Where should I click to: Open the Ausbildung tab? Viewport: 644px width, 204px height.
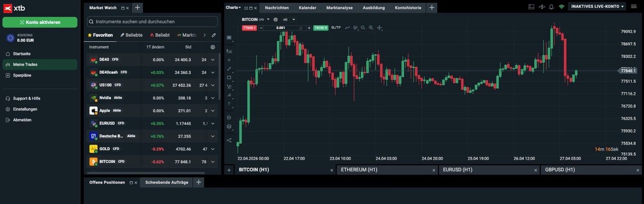pos(374,8)
